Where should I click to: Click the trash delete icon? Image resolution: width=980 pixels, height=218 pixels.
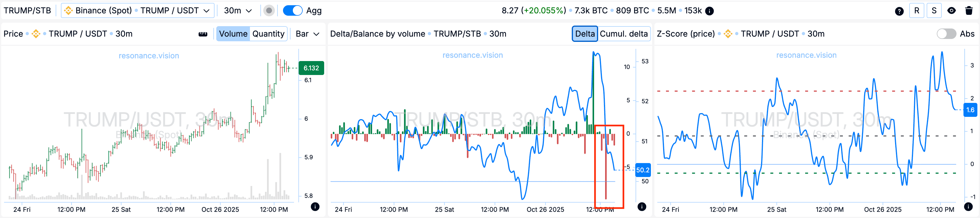pos(969,11)
